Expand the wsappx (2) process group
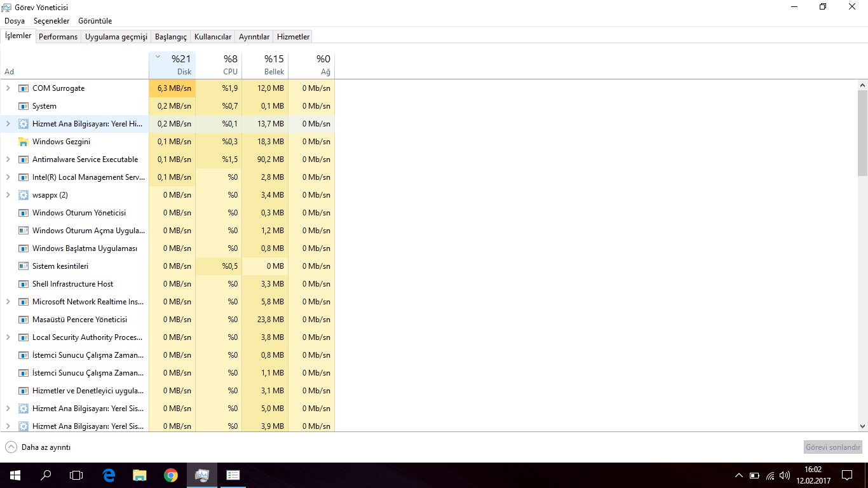 [8, 195]
